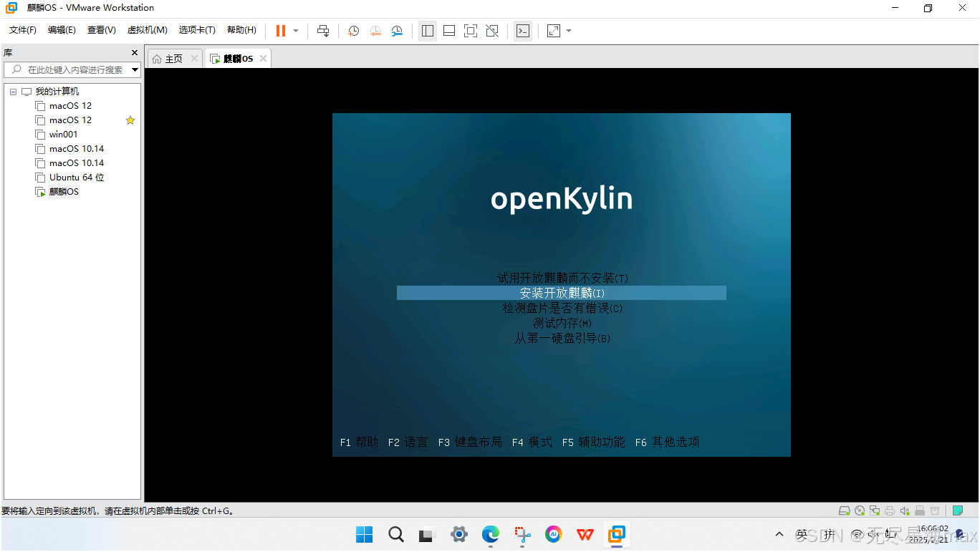
Task: Click F3 键盘布局 in boot screen
Action: 470,442
